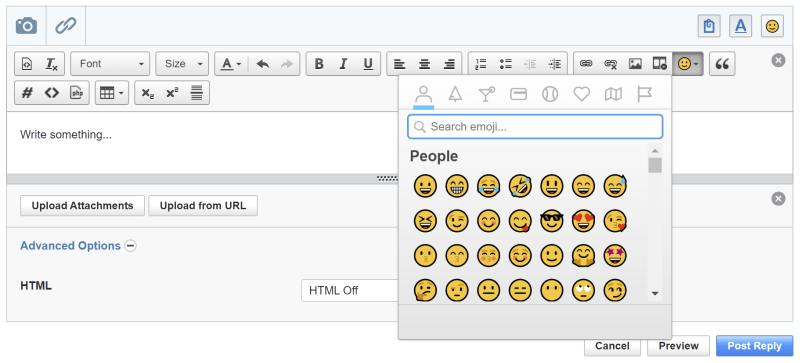Select the Objects card emoji tab
Screen dimensions: 800x363
tap(518, 94)
